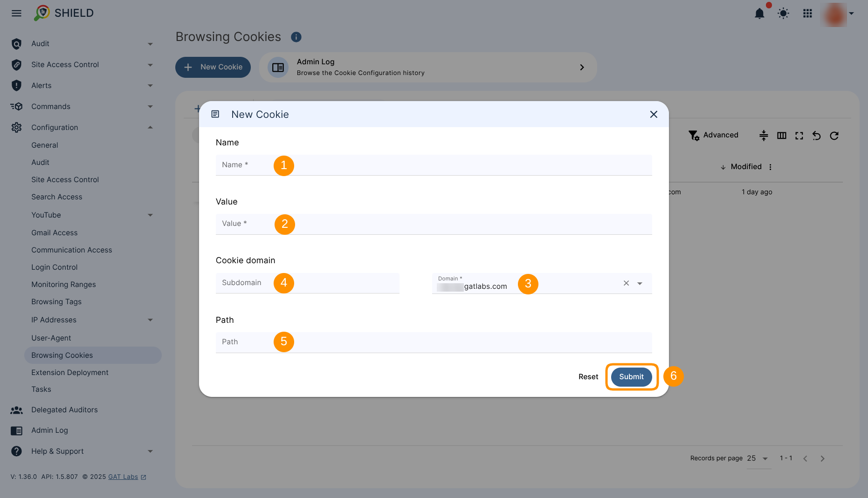Reset the New Cookie form
The height and width of the screenshot is (498, 868).
[588, 377]
